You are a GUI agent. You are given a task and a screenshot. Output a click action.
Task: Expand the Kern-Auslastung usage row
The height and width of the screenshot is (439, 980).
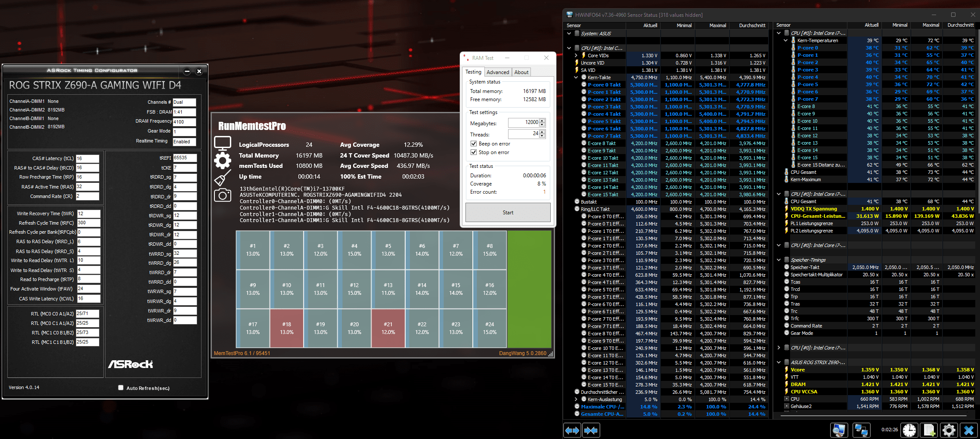[576, 399]
